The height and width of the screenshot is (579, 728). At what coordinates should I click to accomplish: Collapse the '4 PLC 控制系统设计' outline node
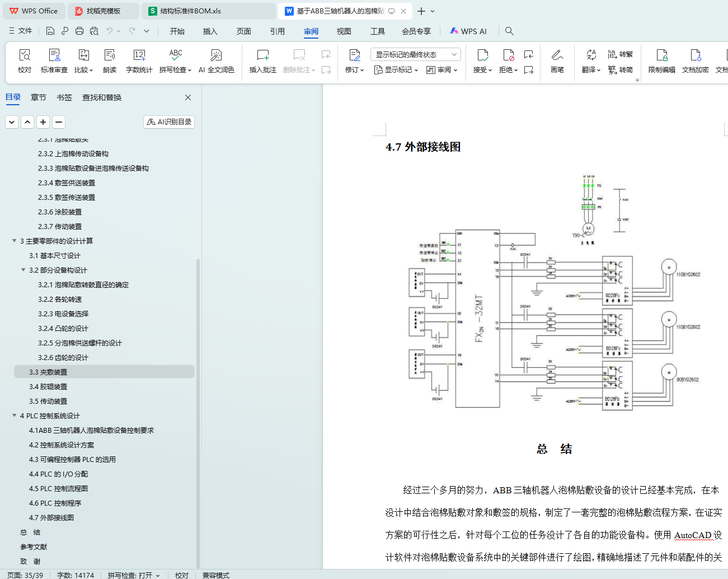[x=14, y=415]
